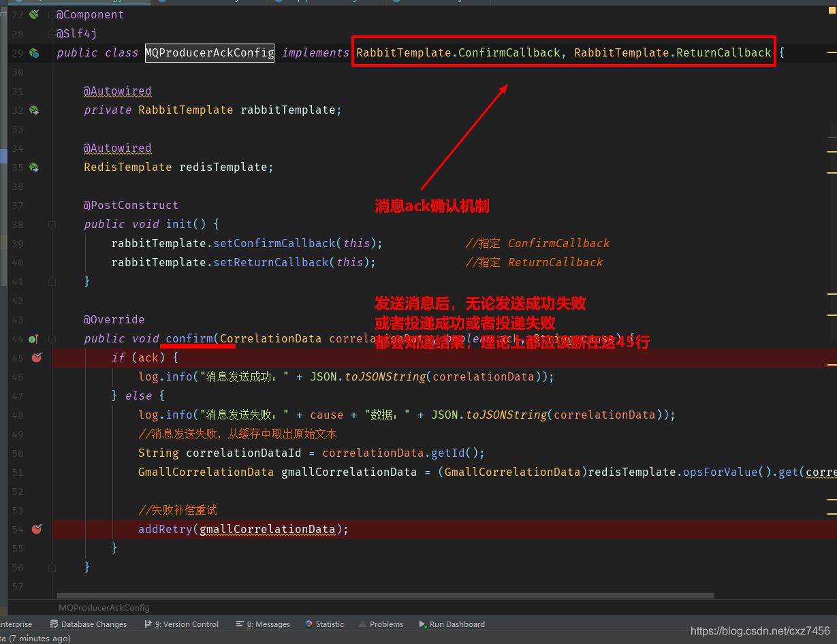Open the Version Control tool window
The image size is (837, 644).
click(x=181, y=624)
